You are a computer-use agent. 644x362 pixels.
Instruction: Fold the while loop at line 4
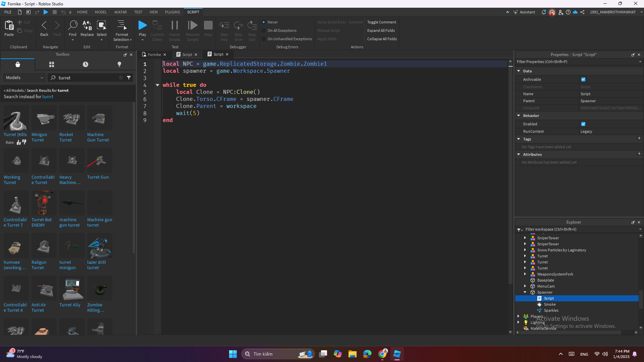pos(157,85)
